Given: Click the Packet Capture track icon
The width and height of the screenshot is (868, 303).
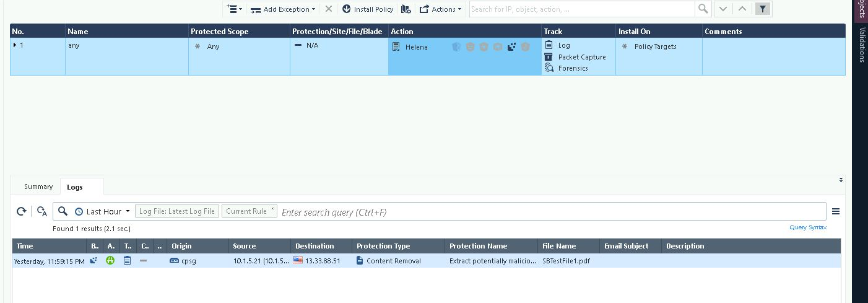Looking at the screenshot, I should (549, 57).
